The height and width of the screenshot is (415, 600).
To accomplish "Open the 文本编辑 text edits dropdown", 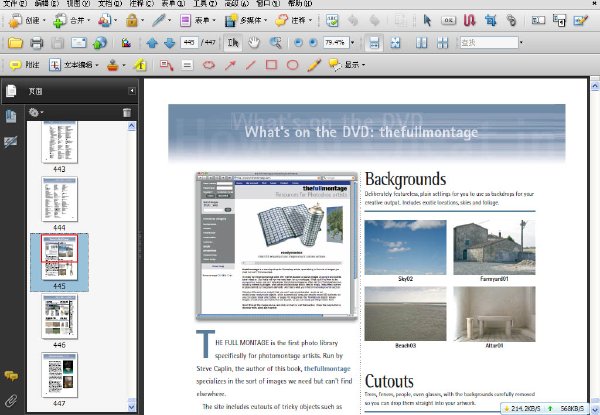I will point(73,65).
